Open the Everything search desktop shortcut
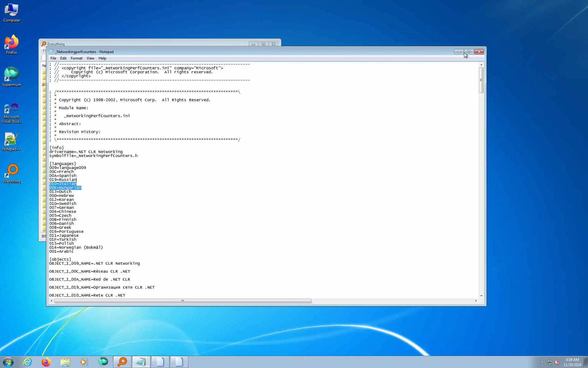 pos(12,173)
